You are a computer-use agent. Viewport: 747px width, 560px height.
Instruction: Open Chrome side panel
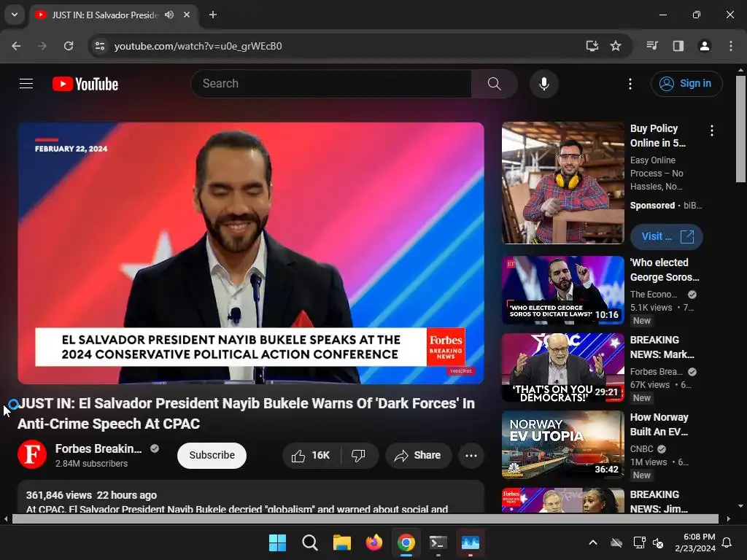(678, 46)
